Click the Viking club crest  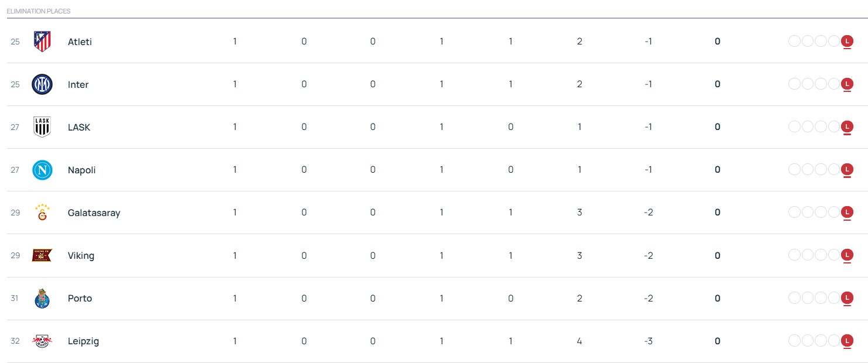[42, 255]
